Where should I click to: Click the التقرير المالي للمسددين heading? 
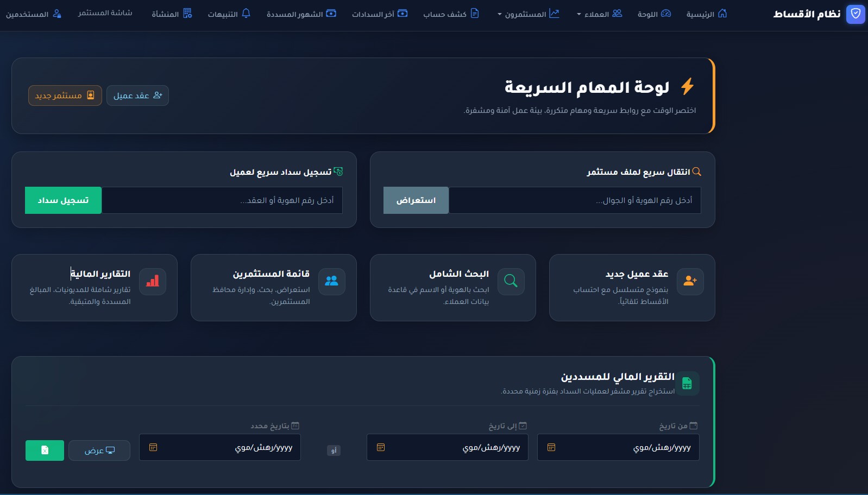pyautogui.click(x=618, y=377)
